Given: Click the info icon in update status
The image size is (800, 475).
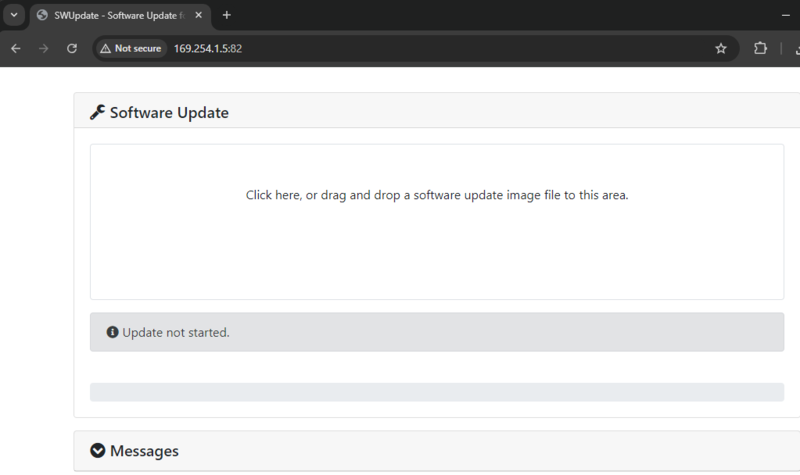Looking at the screenshot, I should click(x=112, y=332).
